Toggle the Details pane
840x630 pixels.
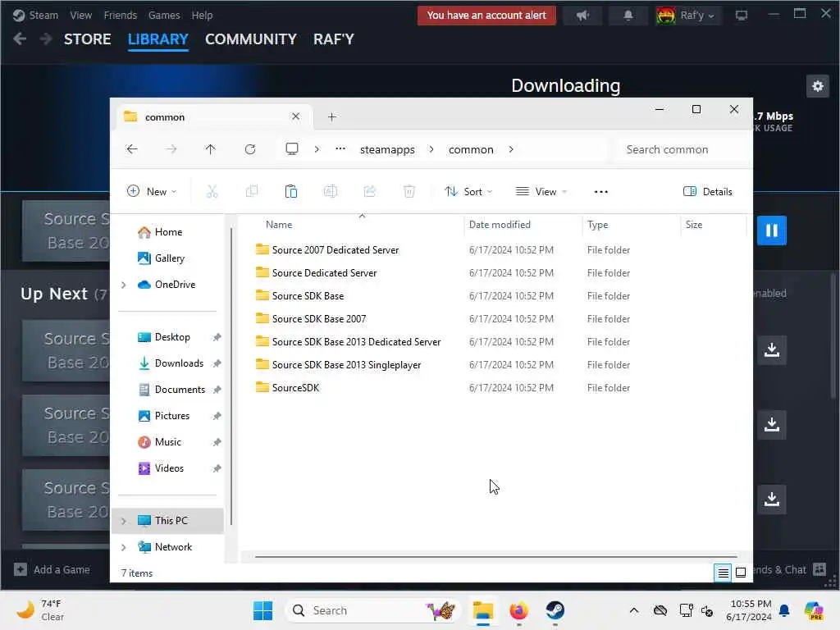[708, 192]
